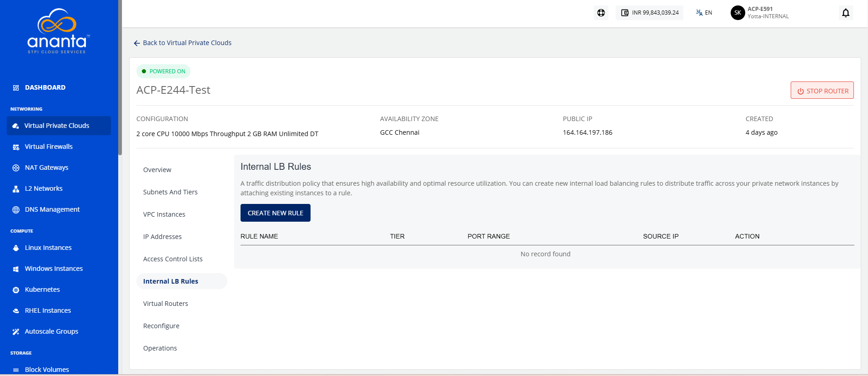
Task: Switch to the Overview tab
Action: [x=157, y=170]
